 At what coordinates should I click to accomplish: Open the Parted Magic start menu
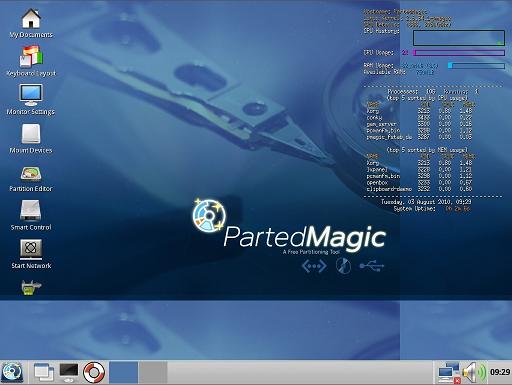[x=12, y=372]
